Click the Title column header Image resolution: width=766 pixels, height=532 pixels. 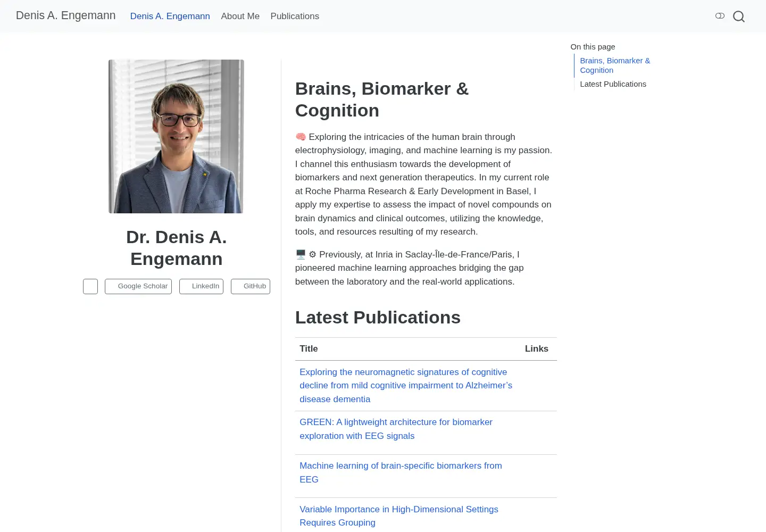309,349
